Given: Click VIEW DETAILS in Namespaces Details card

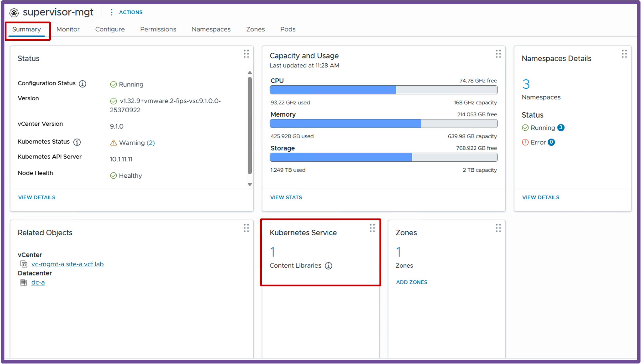Looking at the screenshot, I should (541, 197).
